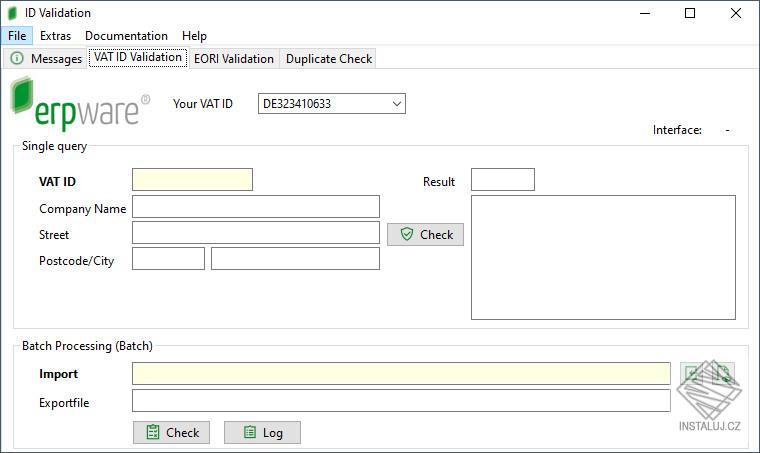The image size is (760, 453).
Task: Open the File menu
Action: point(17,36)
